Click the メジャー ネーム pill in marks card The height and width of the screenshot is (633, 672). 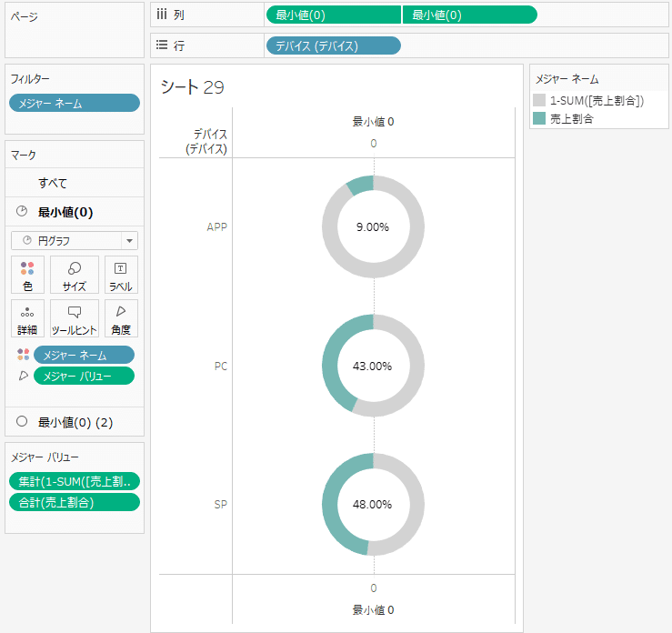click(x=84, y=355)
